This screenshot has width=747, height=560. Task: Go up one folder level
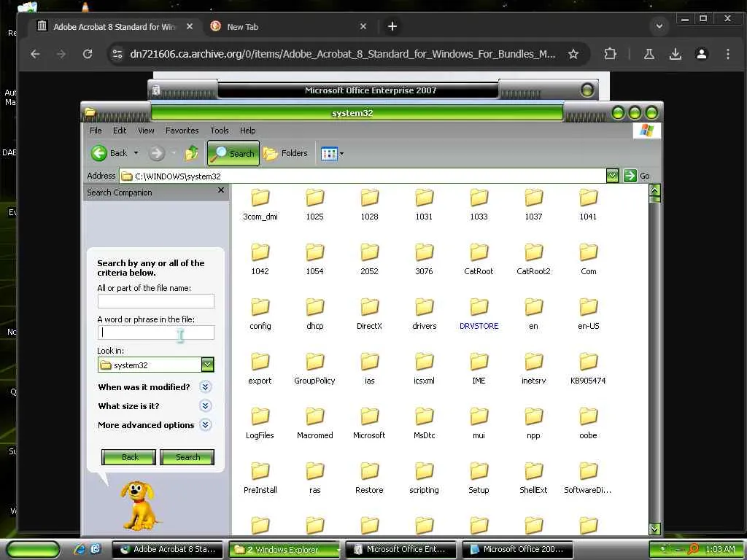click(192, 153)
